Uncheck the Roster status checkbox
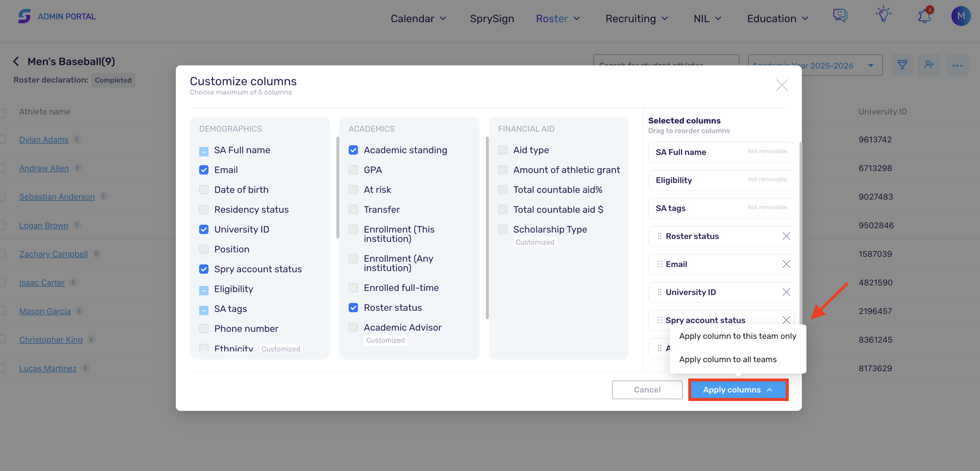980x471 pixels. coord(353,308)
